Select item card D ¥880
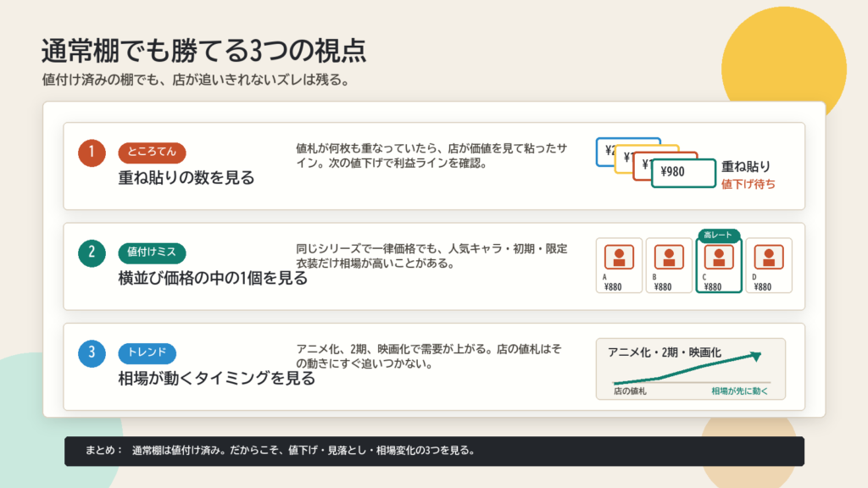Viewport: 868px width, 488px height. click(769, 265)
